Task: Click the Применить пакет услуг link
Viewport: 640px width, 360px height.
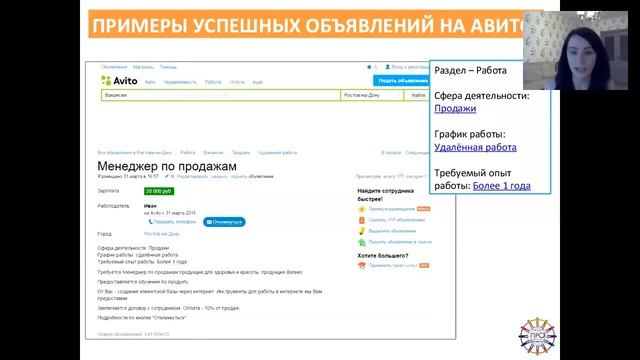Action: tap(393, 265)
